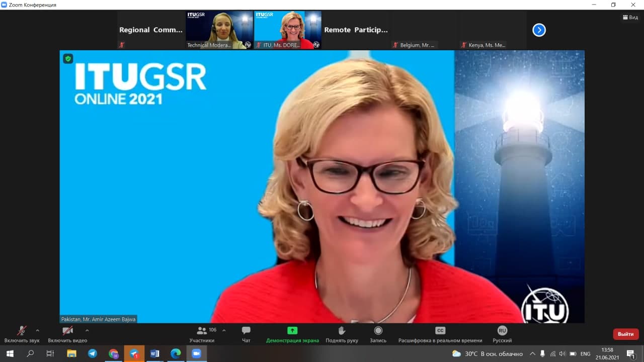Open Google Chrome from the taskbar
The image size is (644, 362).
[x=113, y=353]
